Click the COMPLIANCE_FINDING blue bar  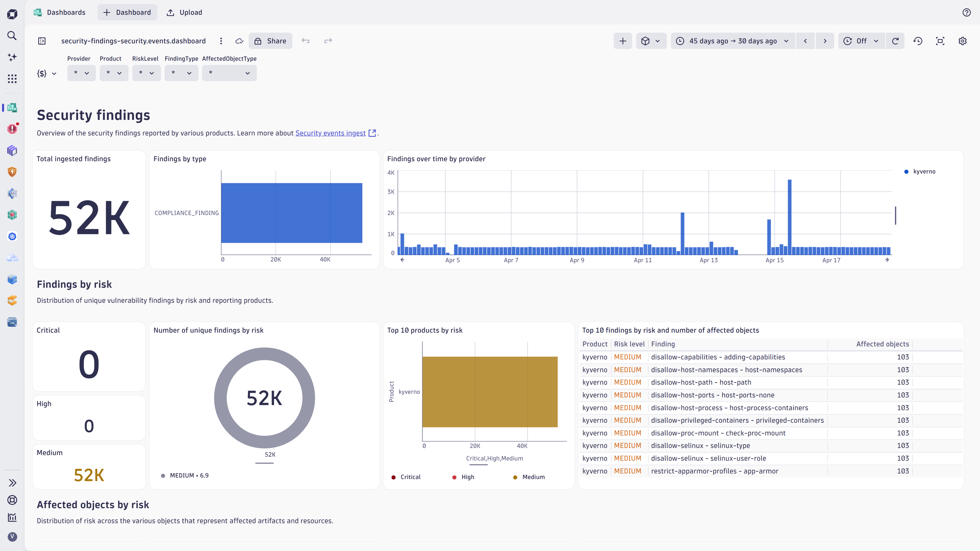291,213
